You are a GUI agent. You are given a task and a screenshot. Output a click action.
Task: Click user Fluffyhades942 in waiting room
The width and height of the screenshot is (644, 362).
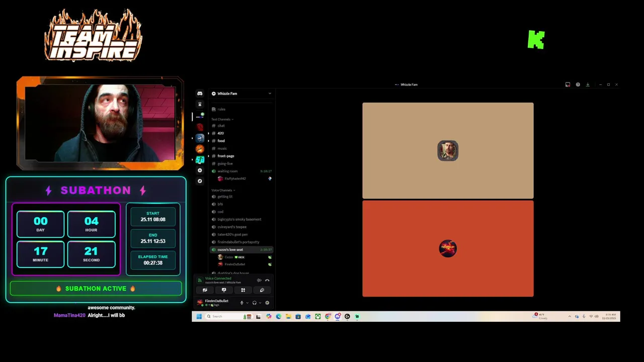pos(245,178)
